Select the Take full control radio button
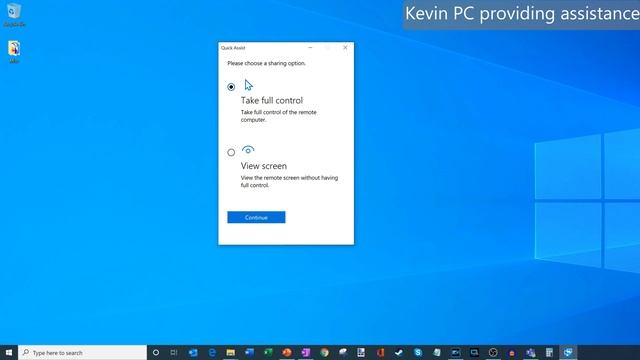The image size is (640, 360). click(x=231, y=87)
